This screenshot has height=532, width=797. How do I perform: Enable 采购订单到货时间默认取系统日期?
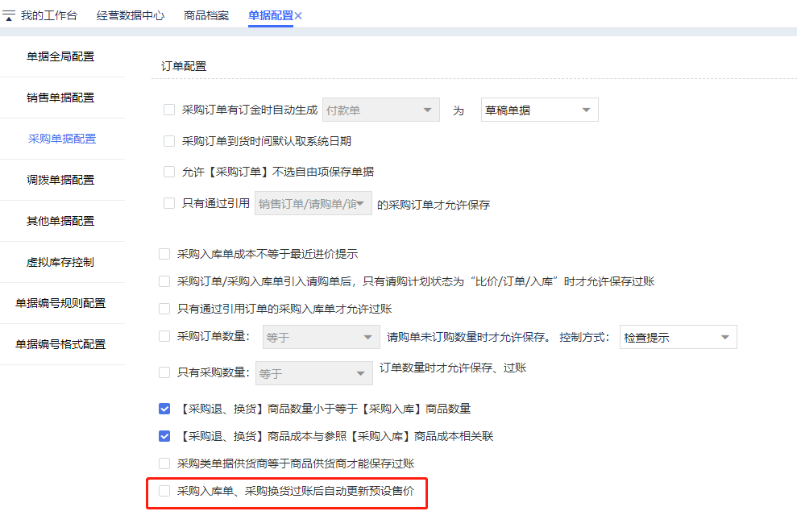169,140
